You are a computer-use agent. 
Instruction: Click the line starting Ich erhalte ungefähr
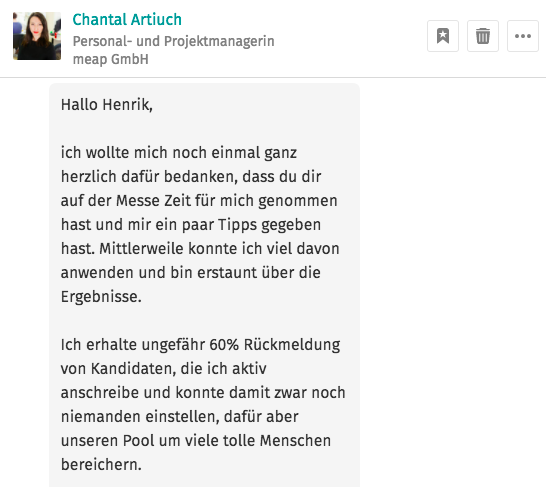tap(201, 345)
